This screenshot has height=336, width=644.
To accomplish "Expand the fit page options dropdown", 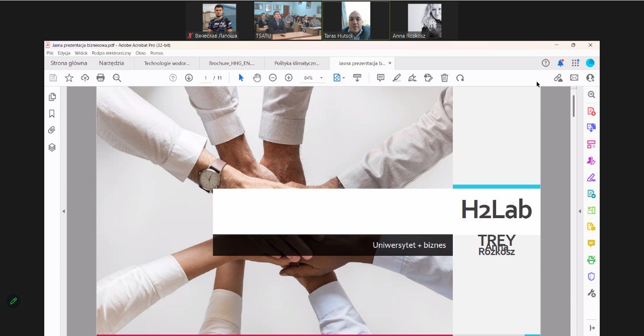I will pyautogui.click(x=344, y=78).
